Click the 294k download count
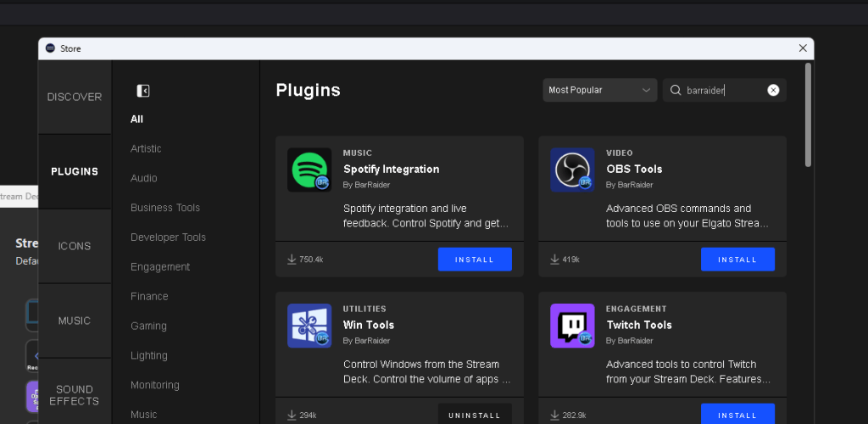This screenshot has height=424, width=868. coord(308,416)
